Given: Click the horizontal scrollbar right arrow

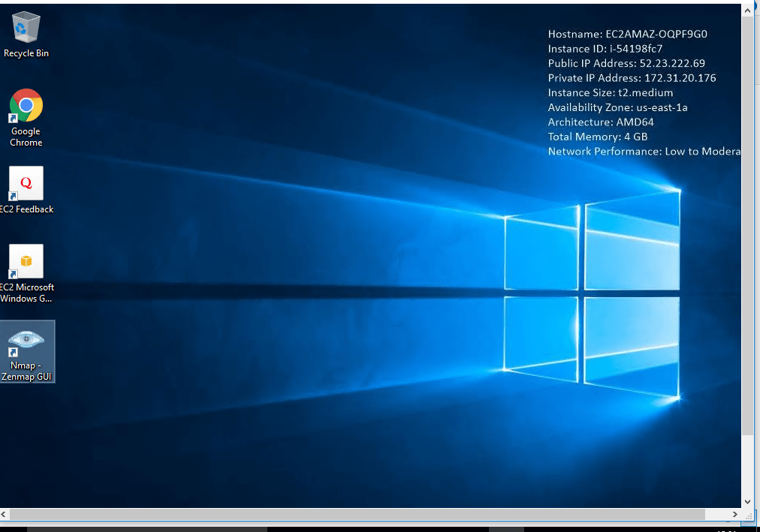Looking at the screenshot, I should [x=735, y=515].
